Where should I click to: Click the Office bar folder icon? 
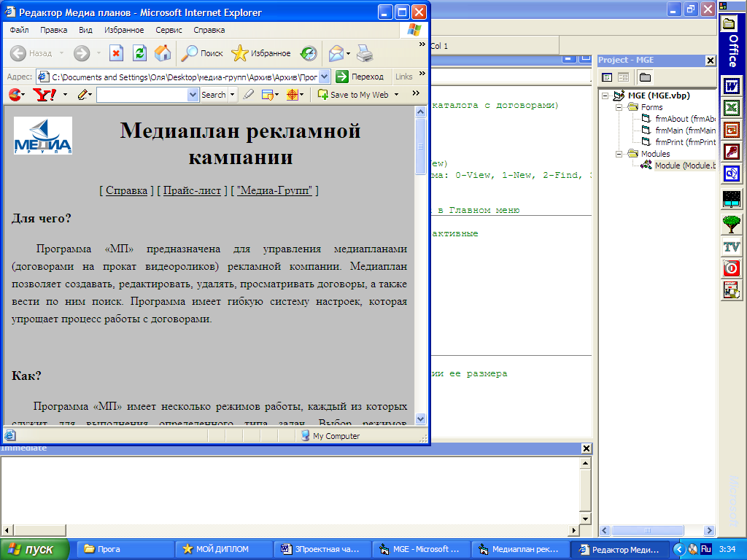[x=729, y=23]
